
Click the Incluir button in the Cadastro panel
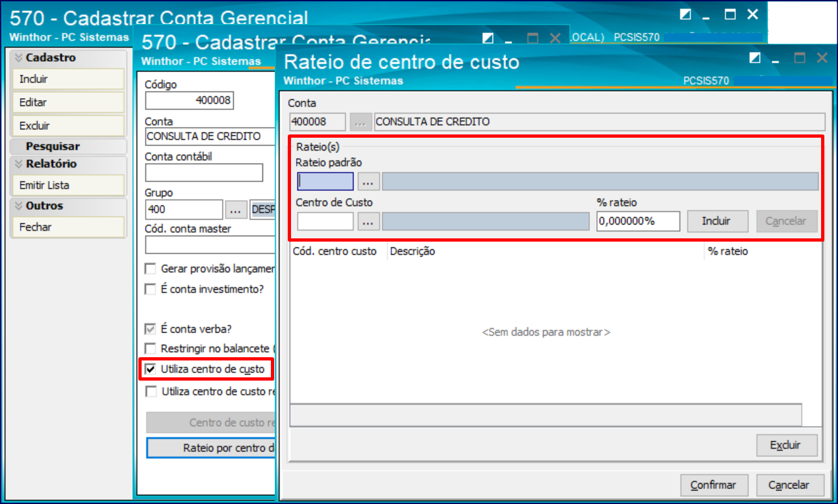point(68,79)
